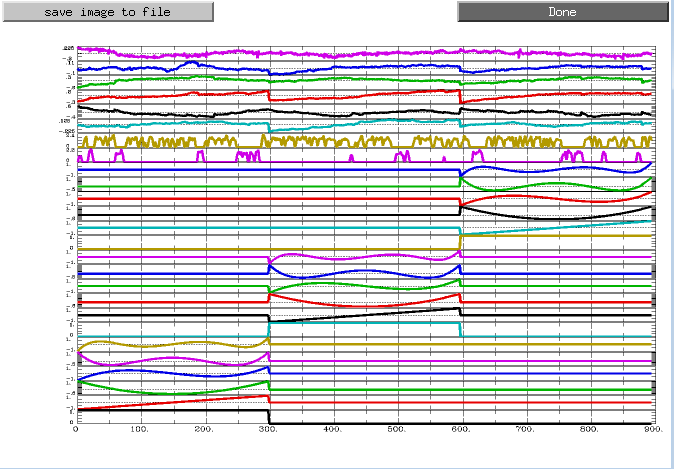Click the 0 origin label on x-axis
This screenshot has width=674, height=469.
tap(76, 429)
